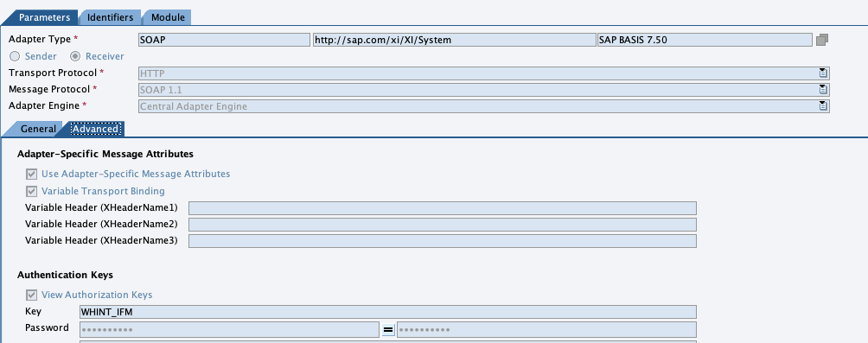Image resolution: width=868 pixels, height=343 pixels.
Task: Click the HTTP Transport Protocol field
Action: 483,73
